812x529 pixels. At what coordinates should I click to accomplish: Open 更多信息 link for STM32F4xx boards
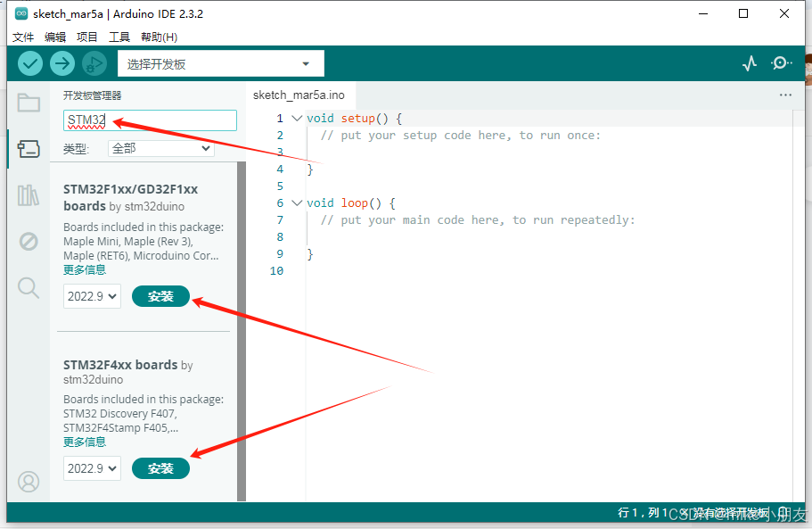click(85, 442)
